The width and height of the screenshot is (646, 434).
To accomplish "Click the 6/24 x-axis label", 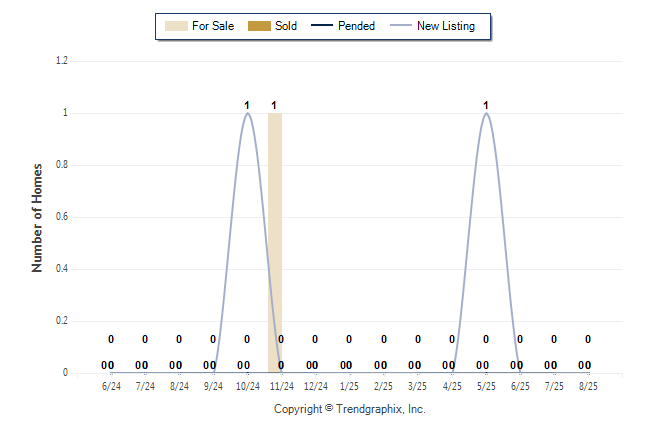I will (x=111, y=386).
